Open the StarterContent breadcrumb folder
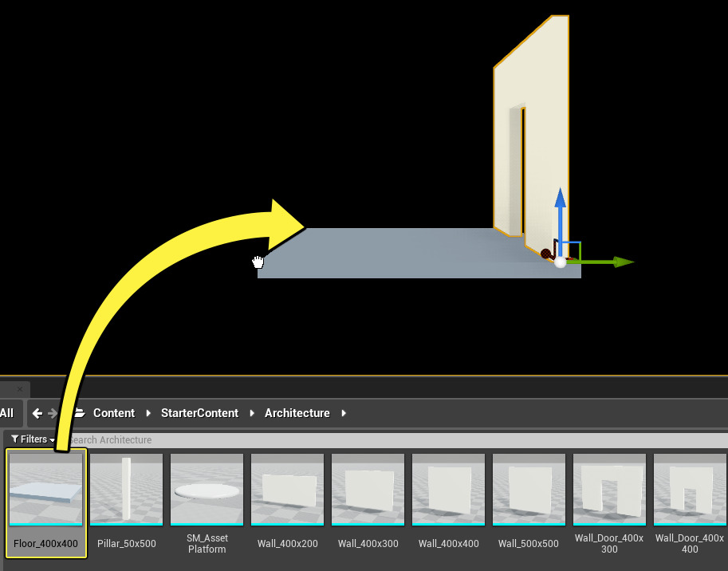728x571 pixels. click(199, 413)
